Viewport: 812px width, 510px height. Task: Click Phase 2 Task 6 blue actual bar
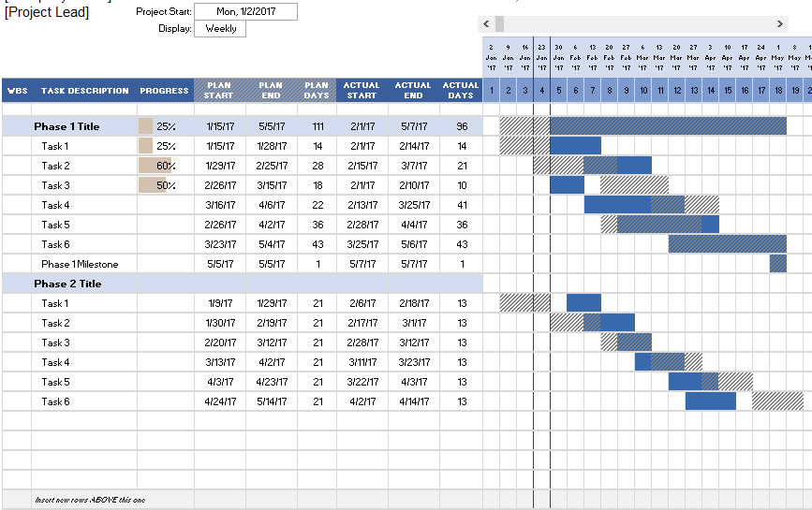(x=711, y=401)
